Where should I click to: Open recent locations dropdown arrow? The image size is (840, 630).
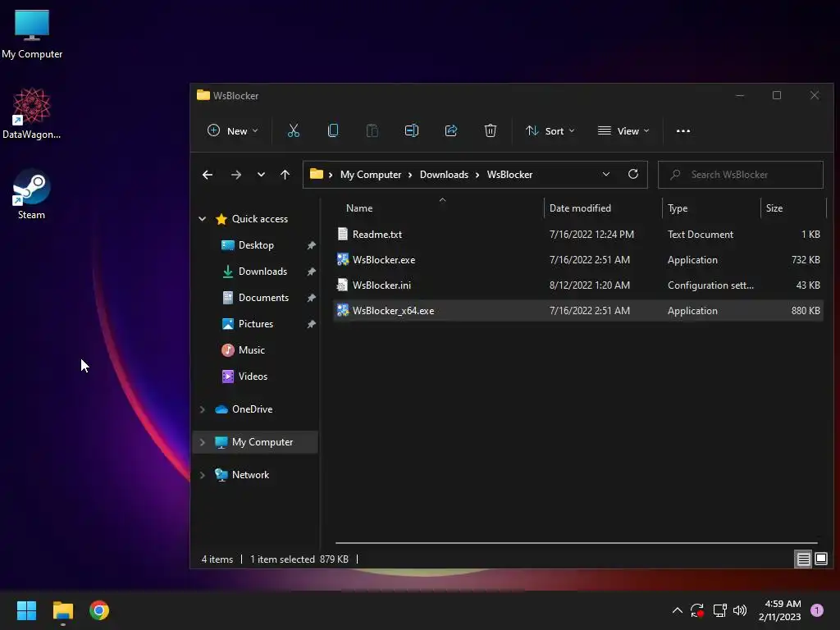[x=261, y=175]
